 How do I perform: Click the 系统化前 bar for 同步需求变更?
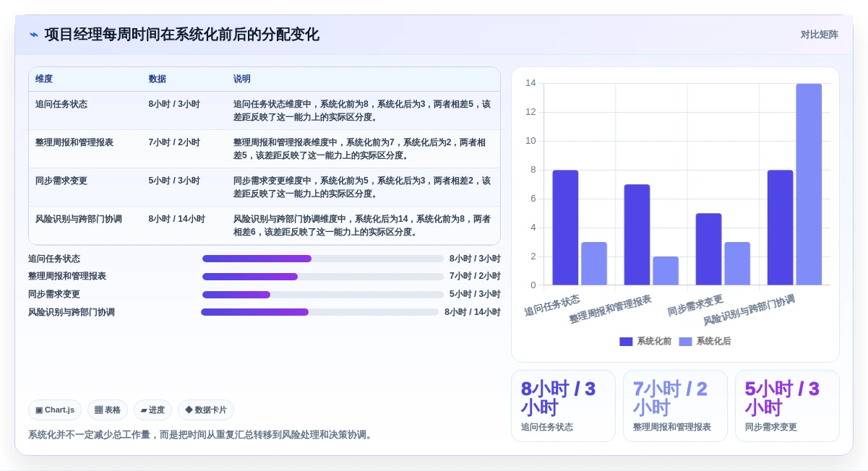pos(708,249)
